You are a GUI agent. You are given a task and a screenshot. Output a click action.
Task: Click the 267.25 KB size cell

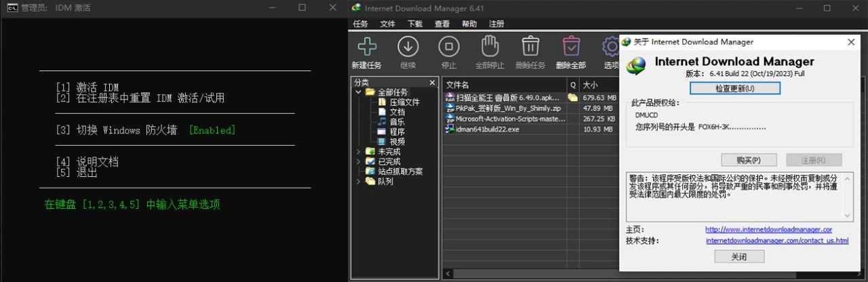click(x=598, y=118)
